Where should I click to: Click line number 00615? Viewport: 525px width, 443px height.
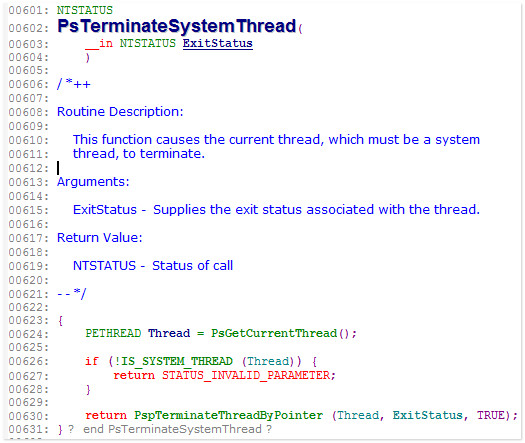(x=28, y=210)
